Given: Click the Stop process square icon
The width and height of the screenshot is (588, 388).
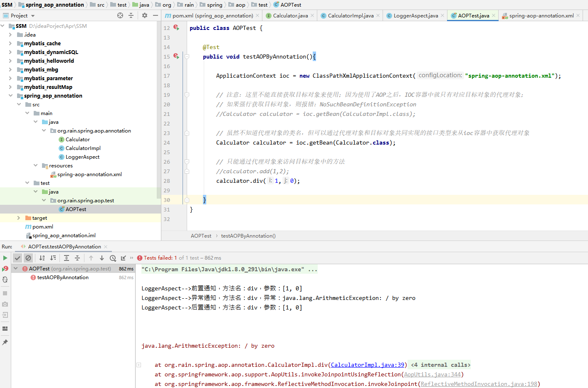Looking at the screenshot, I should tap(5, 293).
